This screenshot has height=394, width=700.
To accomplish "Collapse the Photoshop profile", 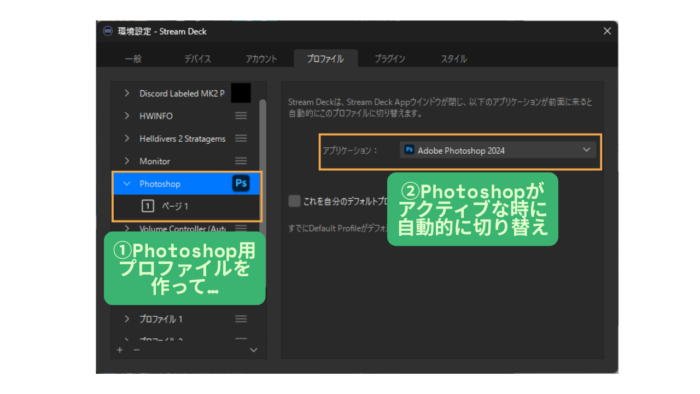I will [x=127, y=183].
